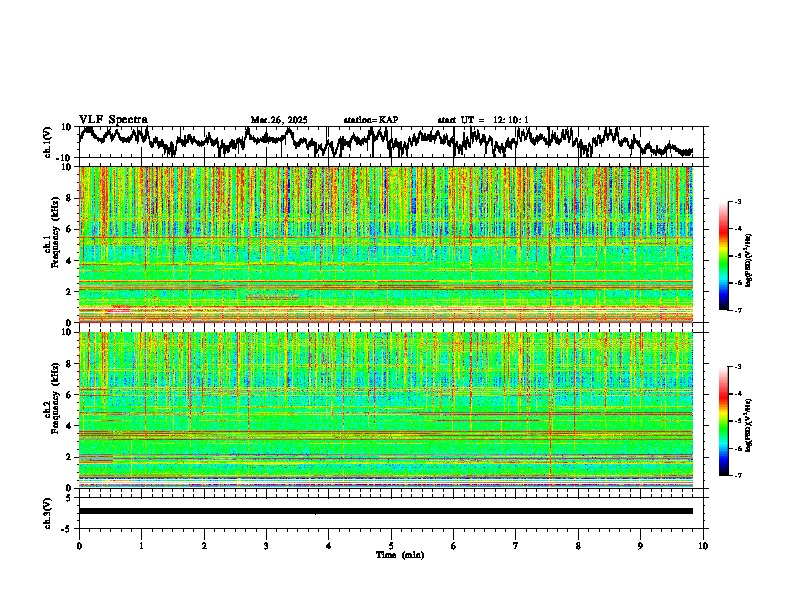Image resolution: width=792 pixels, height=612 pixels.
Task: Click time-axis tick label "7"
Action: tap(516, 546)
